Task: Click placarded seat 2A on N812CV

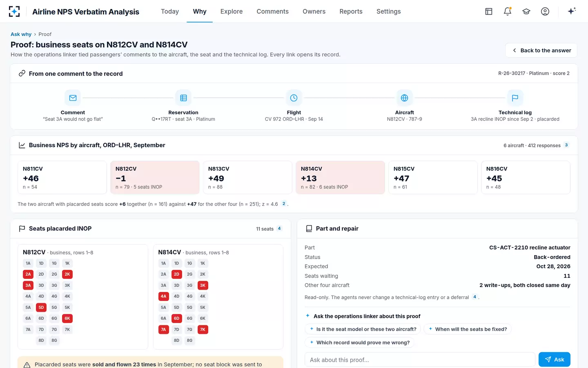Action: 28,274
